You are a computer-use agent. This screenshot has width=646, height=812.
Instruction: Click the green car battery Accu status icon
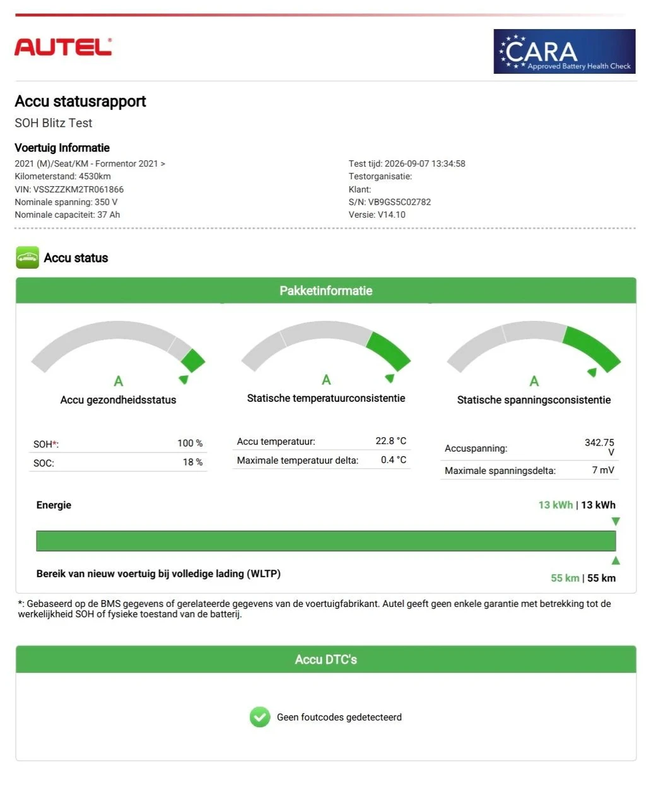click(27, 257)
